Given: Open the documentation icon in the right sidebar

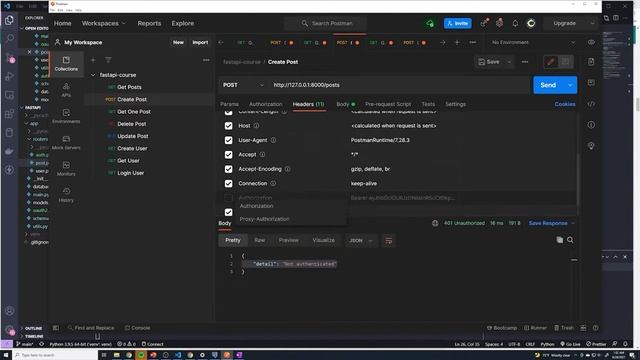Looking at the screenshot, I should click(x=591, y=62).
